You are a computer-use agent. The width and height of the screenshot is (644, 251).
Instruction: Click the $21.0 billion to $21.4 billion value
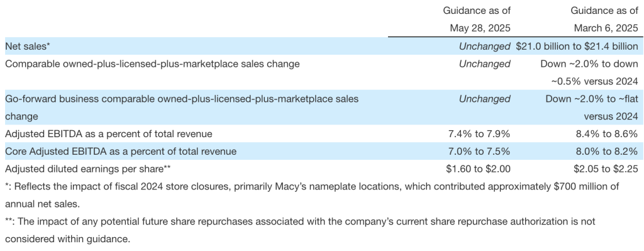point(577,47)
